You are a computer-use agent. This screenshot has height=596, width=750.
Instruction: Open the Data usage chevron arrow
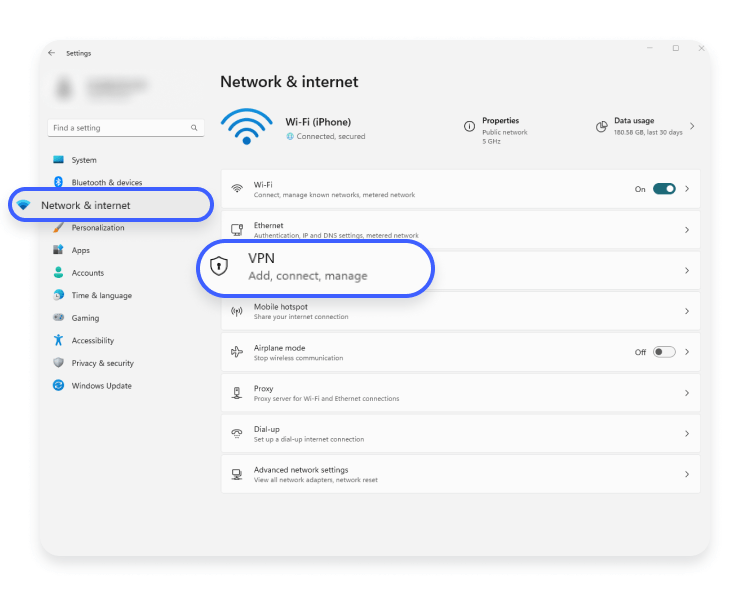click(x=692, y=127)
